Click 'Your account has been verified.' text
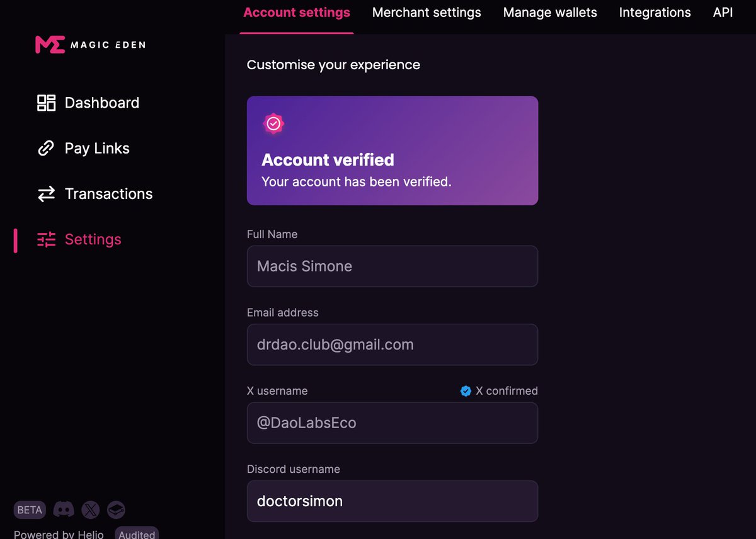This screenshot has width=756, height=539. [357, 182]
